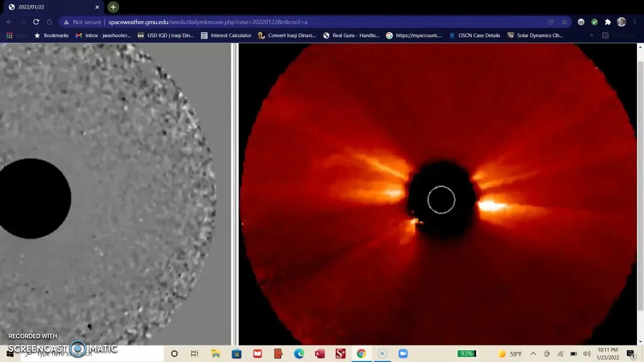644x362 pixels.
Task: Open the Bookmarks folder
Action: [x=51, y=35]
